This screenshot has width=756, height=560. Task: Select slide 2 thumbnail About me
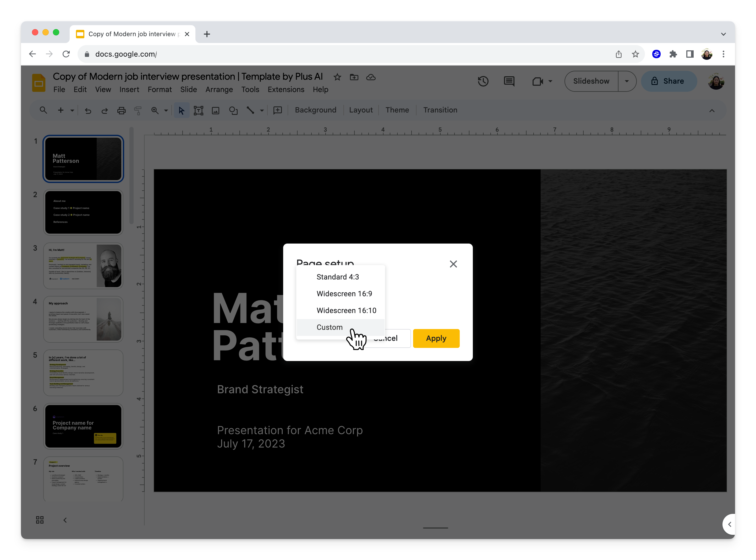(83, 212)
